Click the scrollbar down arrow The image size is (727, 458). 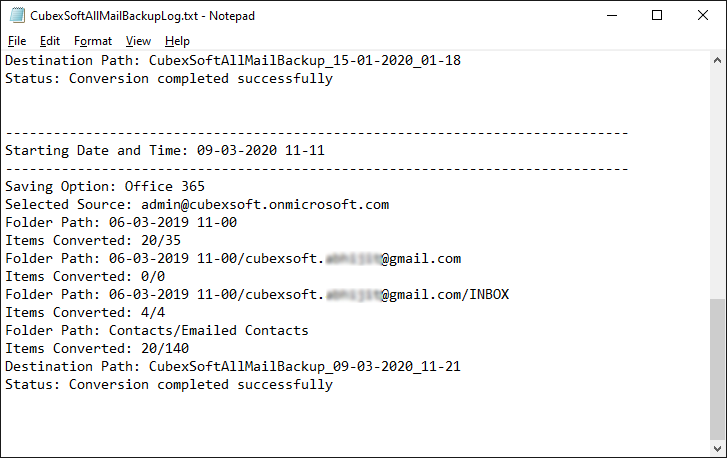point(718,449)
